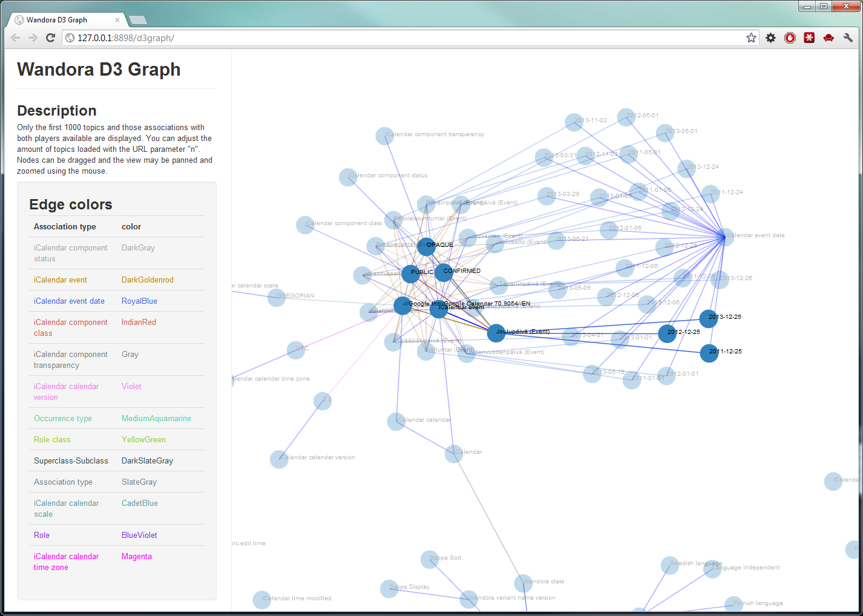863x616 pixels.
Task: Select the 2013-12-25 date node
Action: pos(708,318)
